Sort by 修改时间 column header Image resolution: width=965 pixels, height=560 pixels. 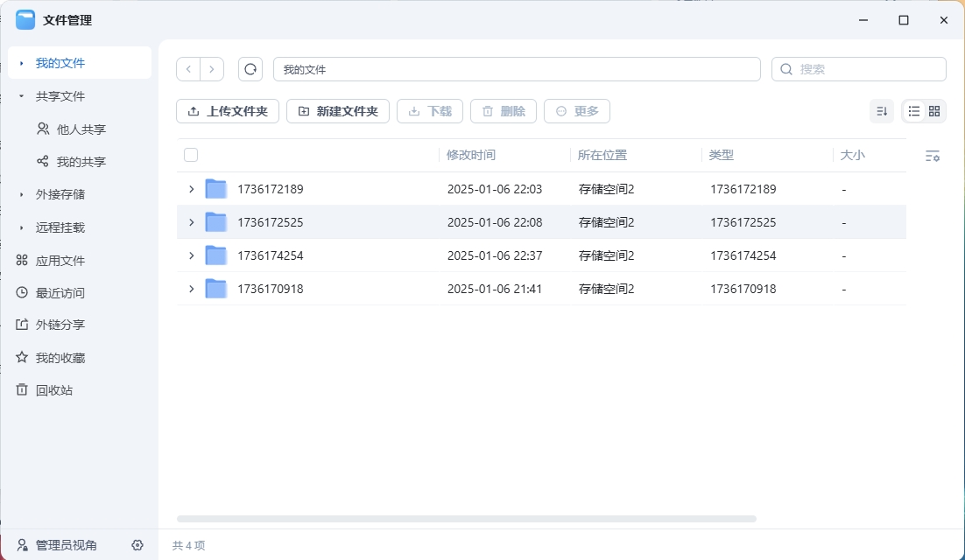click(x=471, y=155)
